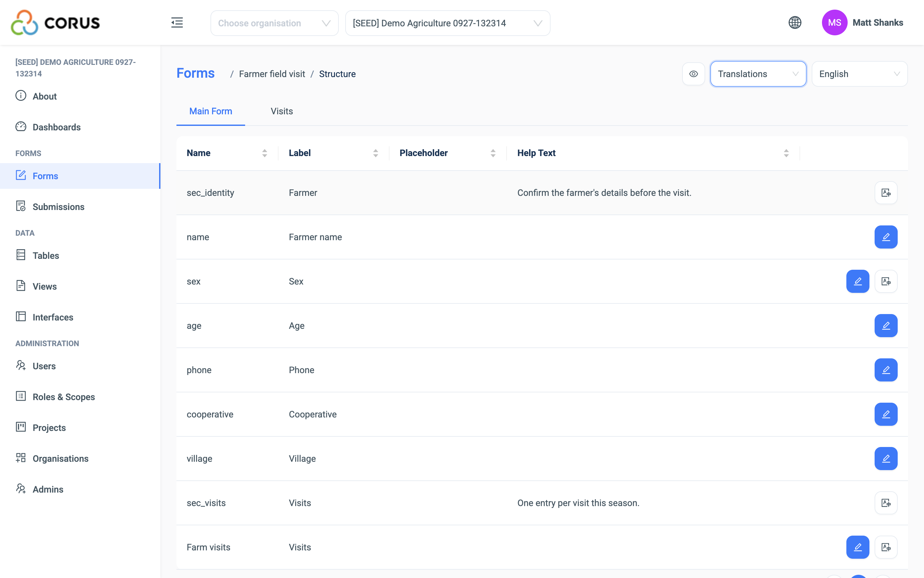Open Dashboards in sidebar

point(80,127)
